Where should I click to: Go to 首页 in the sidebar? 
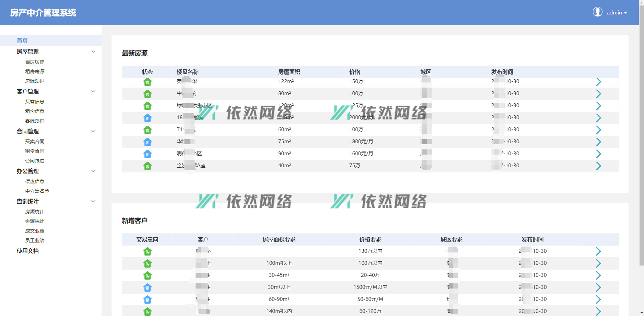tap(22, 41)
